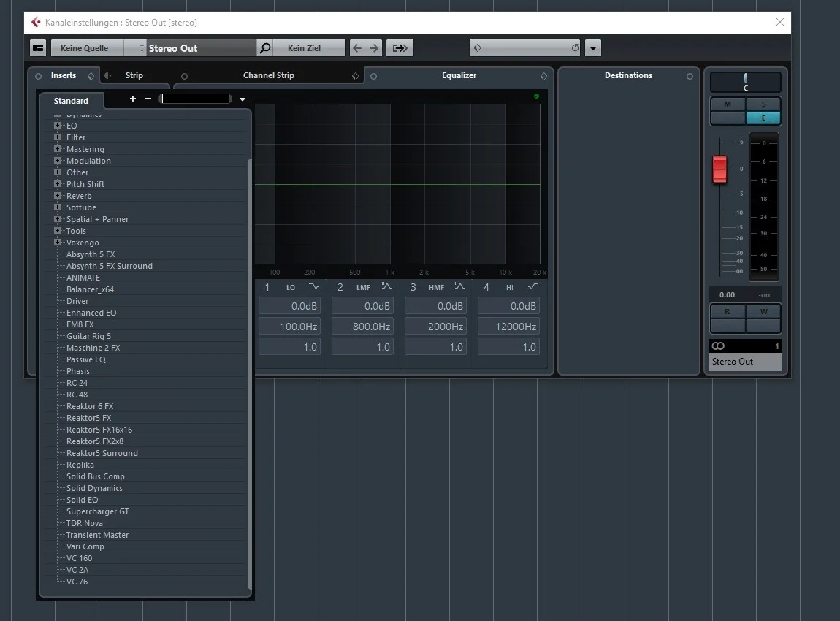Image resolution: width=840 pixels, height=621 pixels.
Task: Open the function menu dropdown arrow at top
Action: tap(593, 47)
